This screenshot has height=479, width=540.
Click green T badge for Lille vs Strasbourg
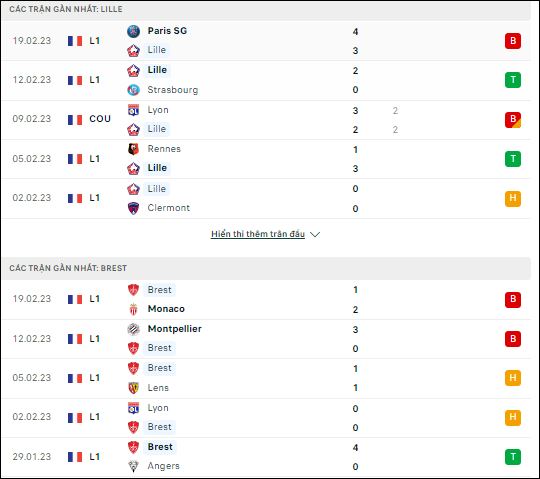513,80
